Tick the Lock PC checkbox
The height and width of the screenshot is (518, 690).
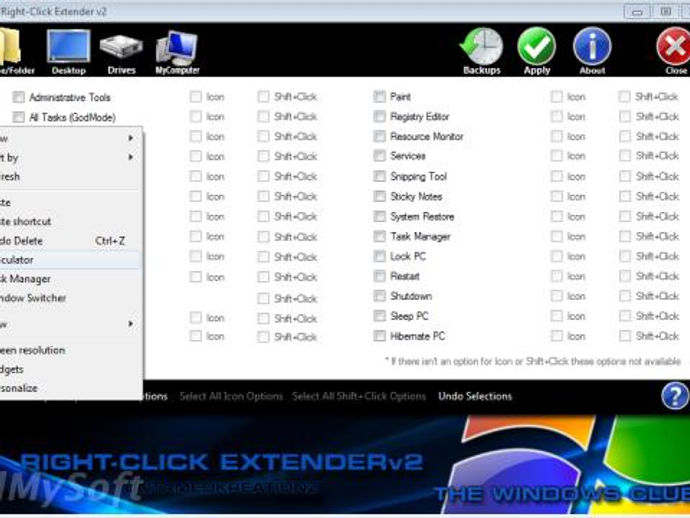[379, 256]
